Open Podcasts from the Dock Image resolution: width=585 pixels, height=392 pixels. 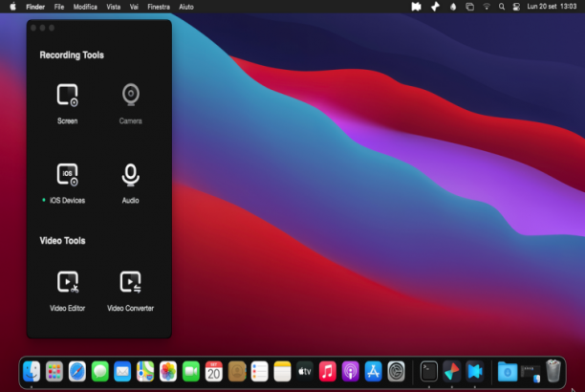tap(350, 371)
